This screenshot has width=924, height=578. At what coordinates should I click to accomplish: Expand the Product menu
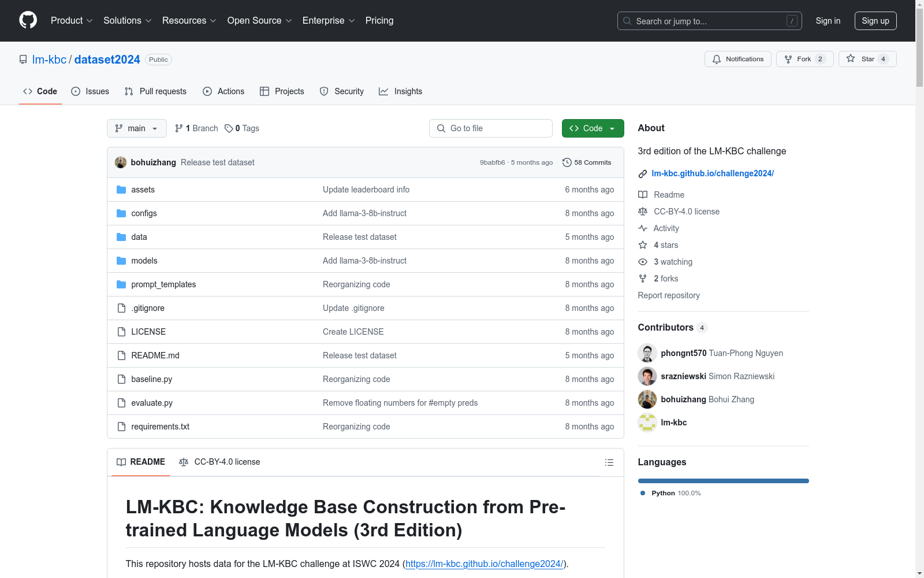pos(72,20)
